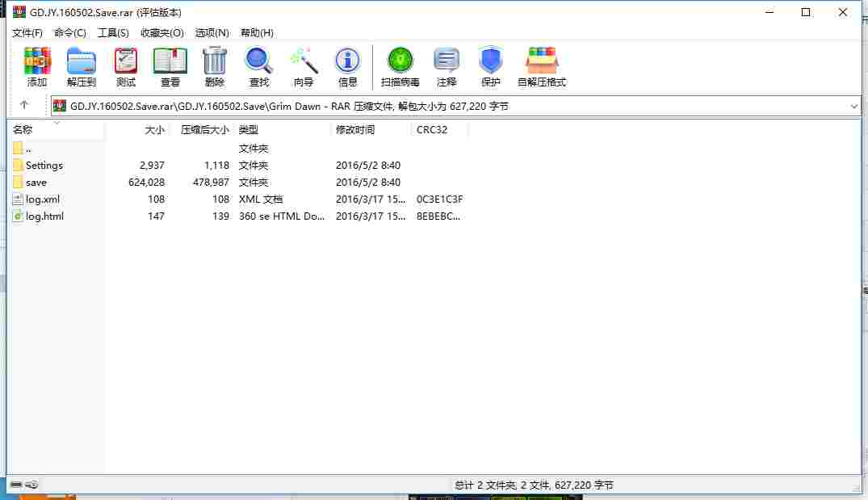Click status bar total '627,220 字节' text
This screenshot has width=868, height=500.
pos(584,485)
